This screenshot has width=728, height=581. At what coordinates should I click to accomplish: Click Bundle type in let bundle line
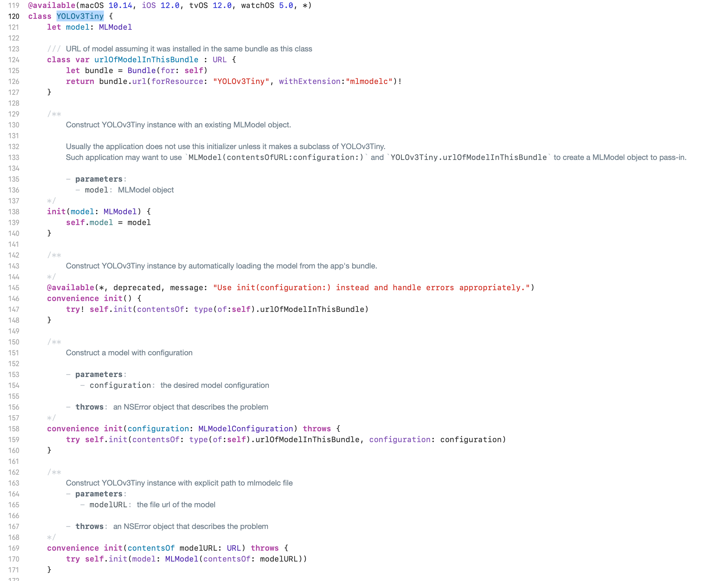[x=141, y=71]
